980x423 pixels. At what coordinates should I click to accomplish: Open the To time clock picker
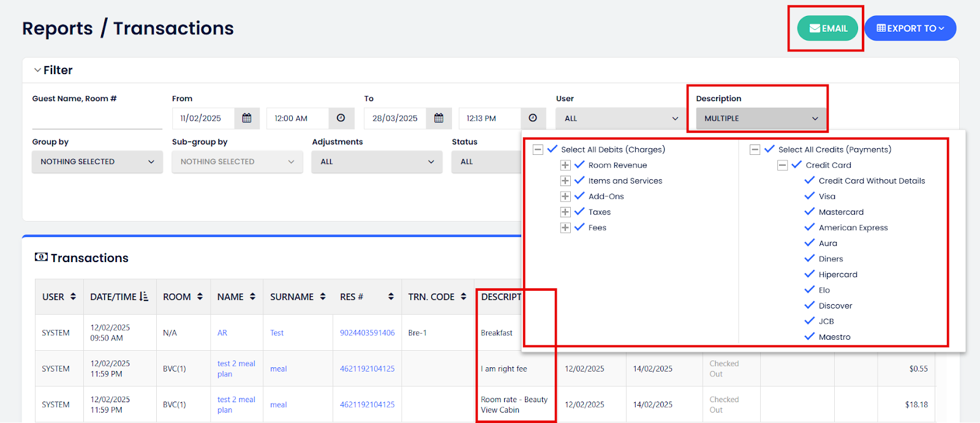click(x=533, y=118)
